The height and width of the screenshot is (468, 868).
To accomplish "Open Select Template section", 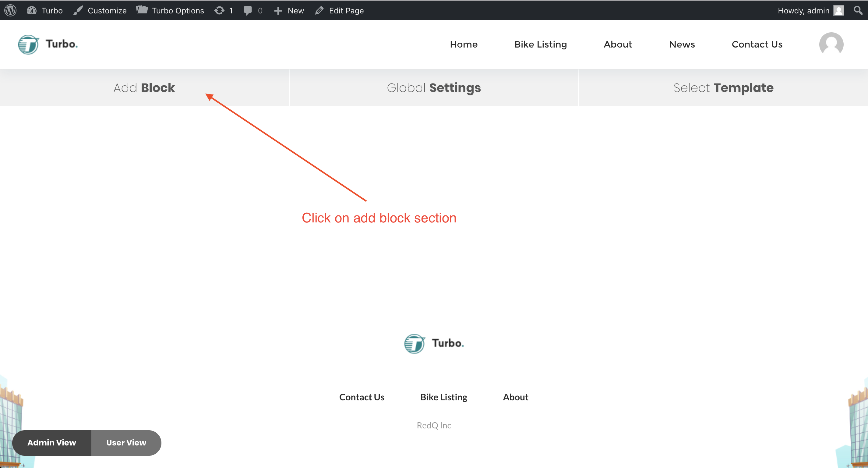I will click(723, 88).
